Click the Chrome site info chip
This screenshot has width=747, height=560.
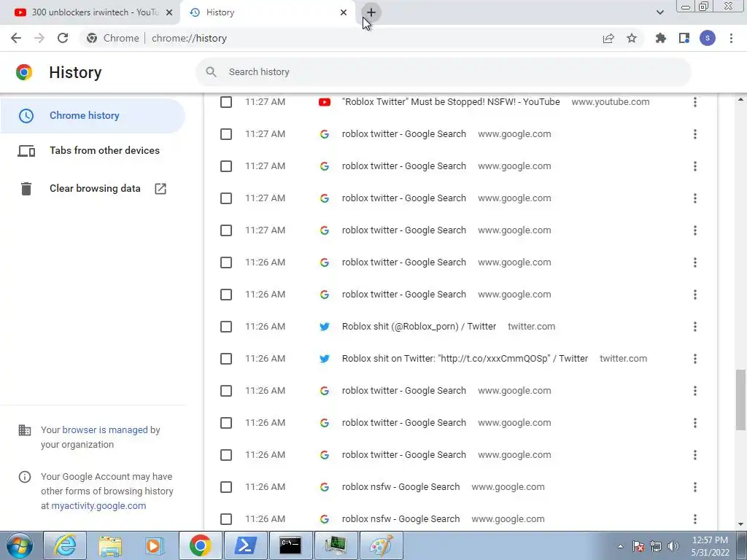click(x=113, y=38)
